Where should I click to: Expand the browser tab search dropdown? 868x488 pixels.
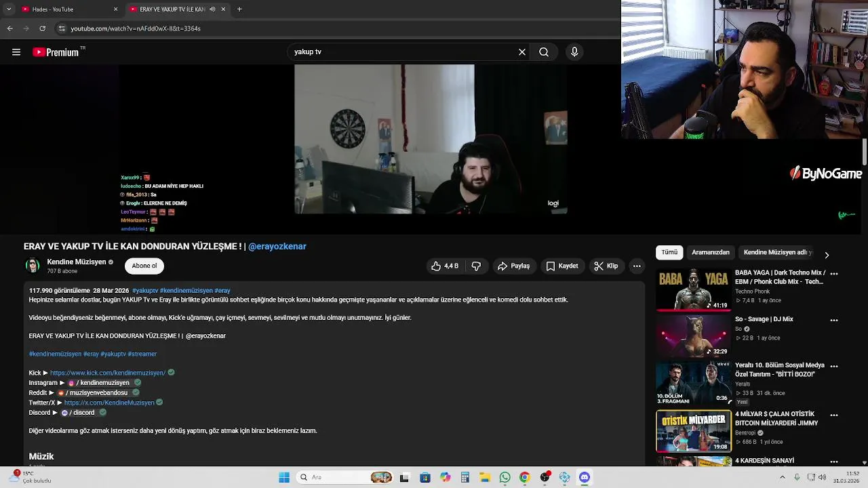[9, 9]
